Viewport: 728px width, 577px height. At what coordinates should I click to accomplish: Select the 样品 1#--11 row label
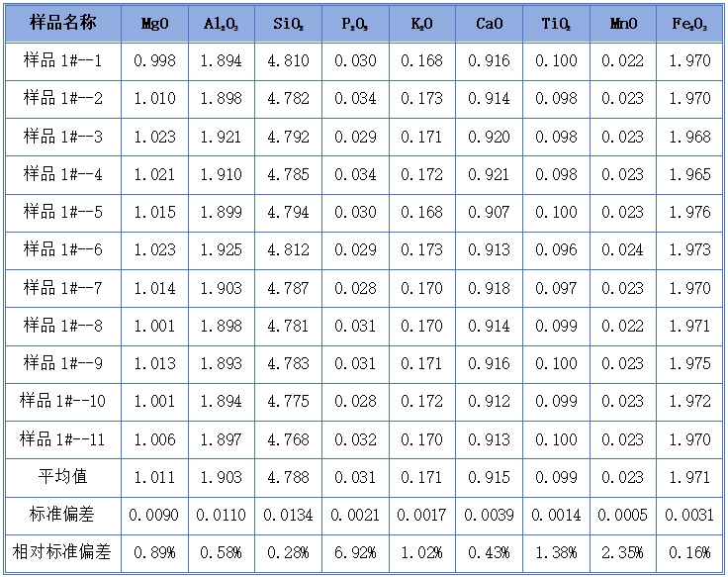pyautogui.click(x=62, y=439)
